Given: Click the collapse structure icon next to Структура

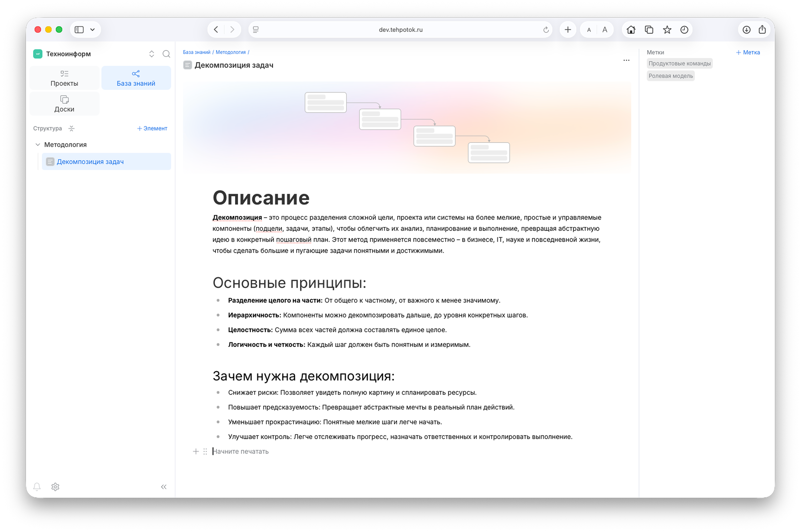Looking at the screenshot, I should click(71, 128).
